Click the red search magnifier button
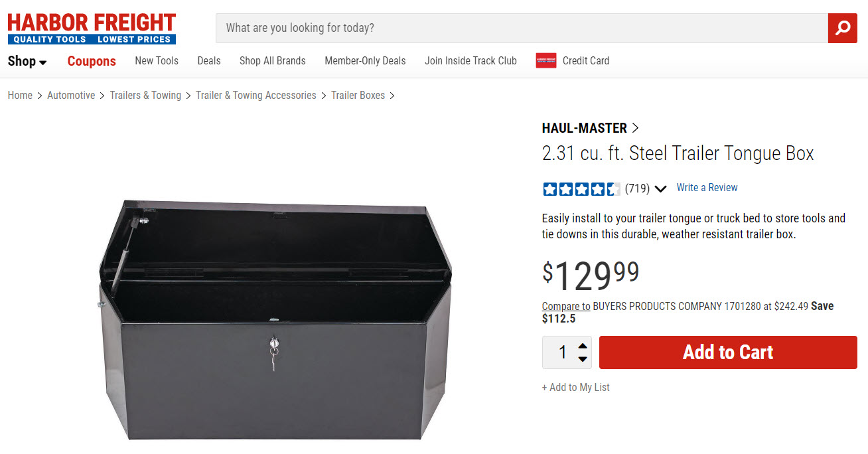The width and height of the screenshot is (868, 454). click(842, 28)
